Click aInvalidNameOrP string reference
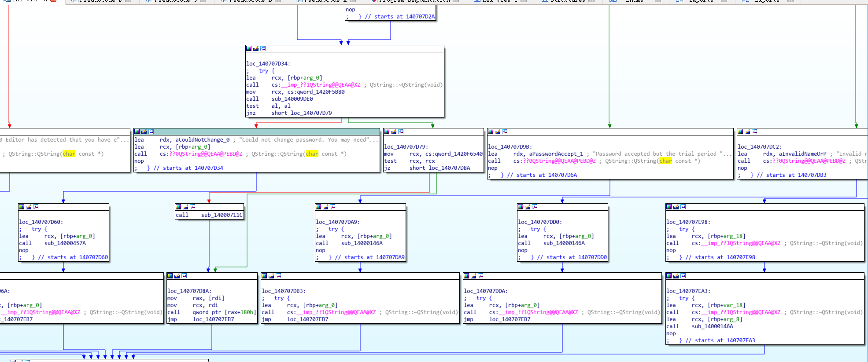Screen dimensions: 868x362 pyautogui.click(x=802, y=154)
